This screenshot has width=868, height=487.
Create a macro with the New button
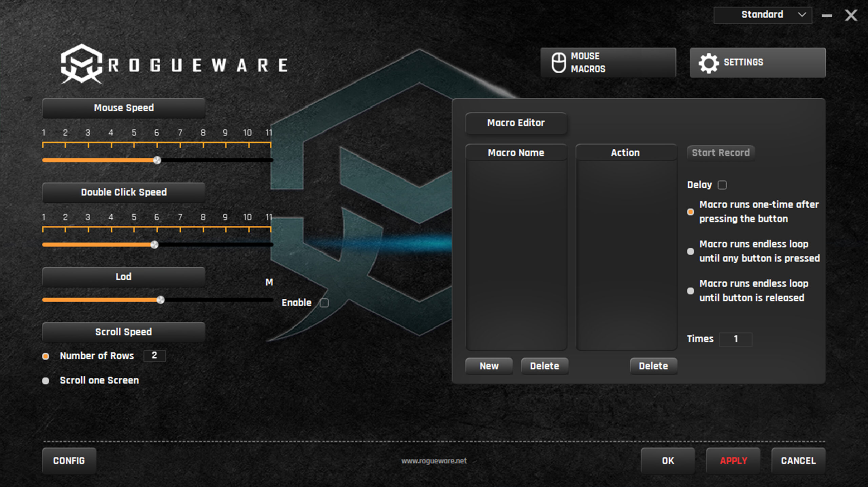pos(489,366)
